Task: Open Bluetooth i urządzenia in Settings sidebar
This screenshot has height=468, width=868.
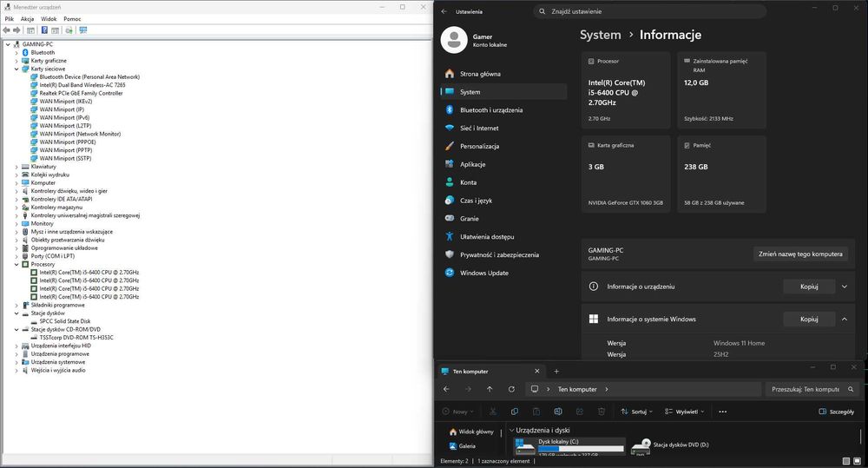Action: (x=504, y=109)
